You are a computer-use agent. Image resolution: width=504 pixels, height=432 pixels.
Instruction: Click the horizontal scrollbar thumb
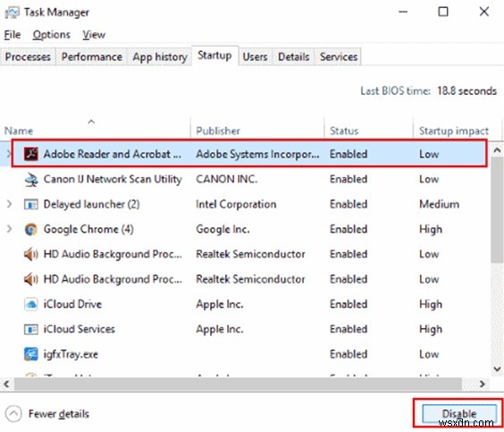(x=238, y=384)
